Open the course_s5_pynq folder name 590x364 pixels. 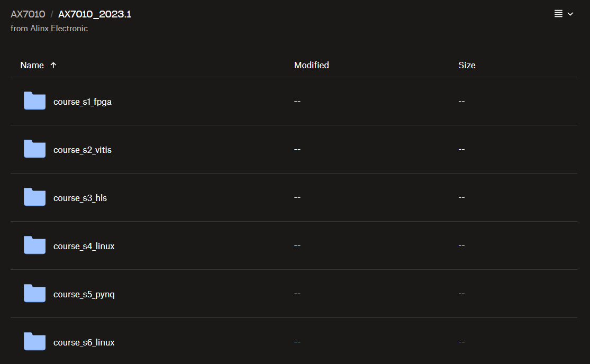[84, 294]
